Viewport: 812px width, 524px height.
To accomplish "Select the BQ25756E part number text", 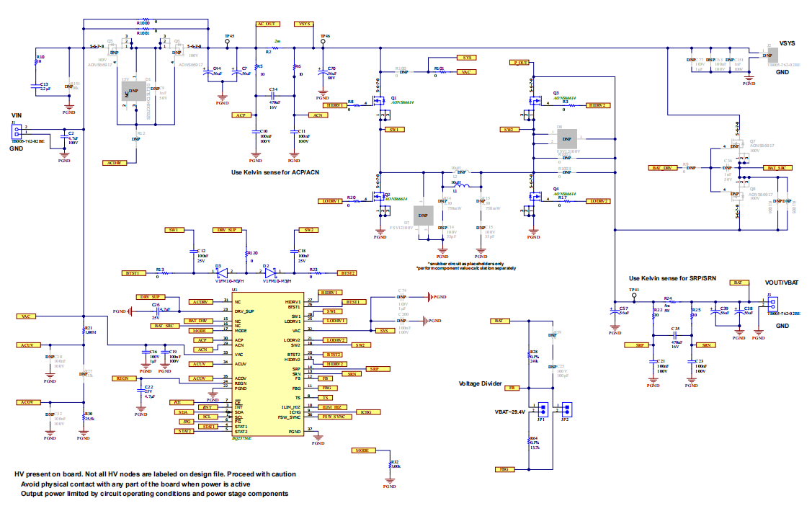I will coord(241,438).
